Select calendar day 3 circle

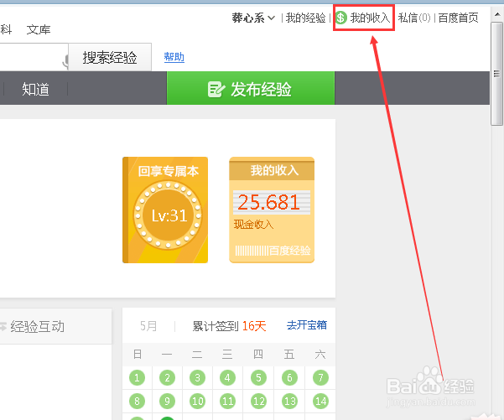pyautogui.click(x=197, y=377)
